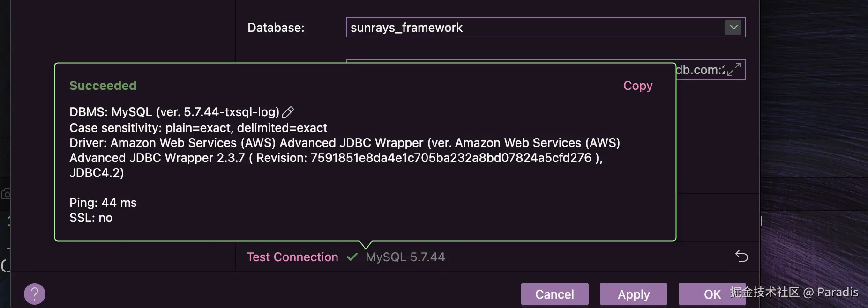Click the Case sensitivity line
This screenshot has height=308, width=868.
point(198,128)
